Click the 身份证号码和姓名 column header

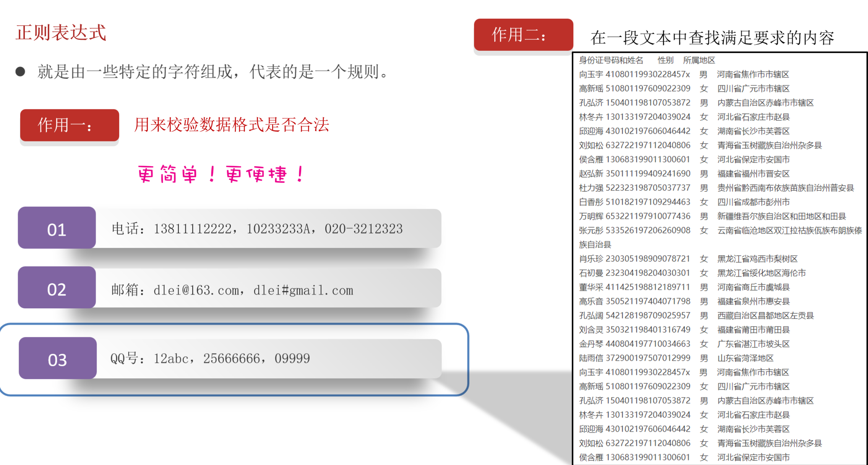pyautogui.click(x=611, y=60)
